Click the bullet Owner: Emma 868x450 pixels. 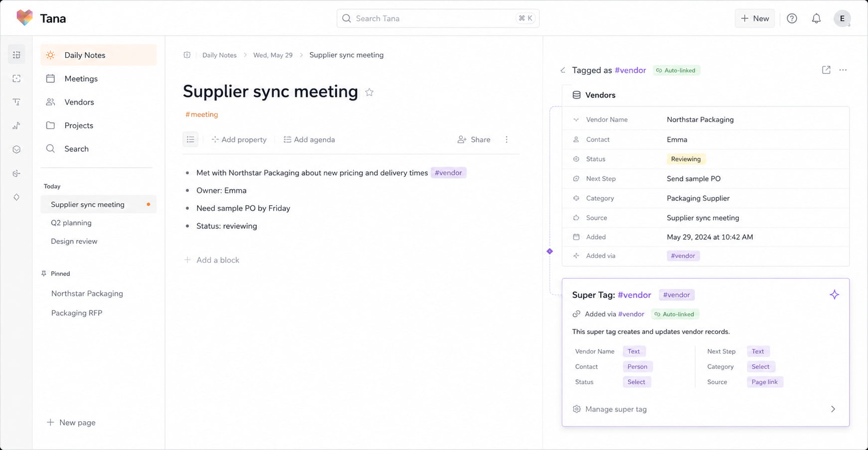[221, 190]
